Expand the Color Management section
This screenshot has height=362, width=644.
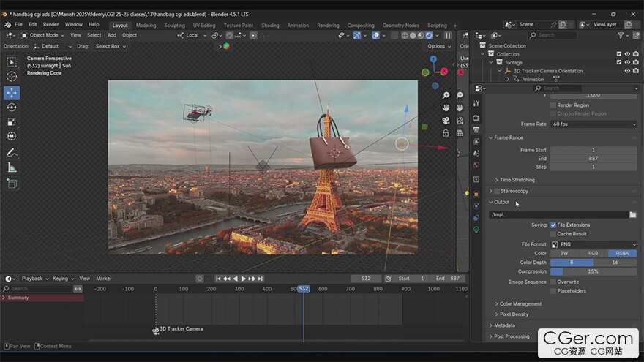pos(520,304)
